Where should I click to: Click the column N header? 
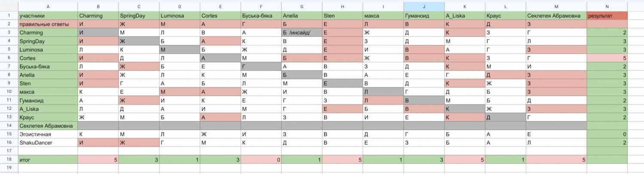point(607,6)
